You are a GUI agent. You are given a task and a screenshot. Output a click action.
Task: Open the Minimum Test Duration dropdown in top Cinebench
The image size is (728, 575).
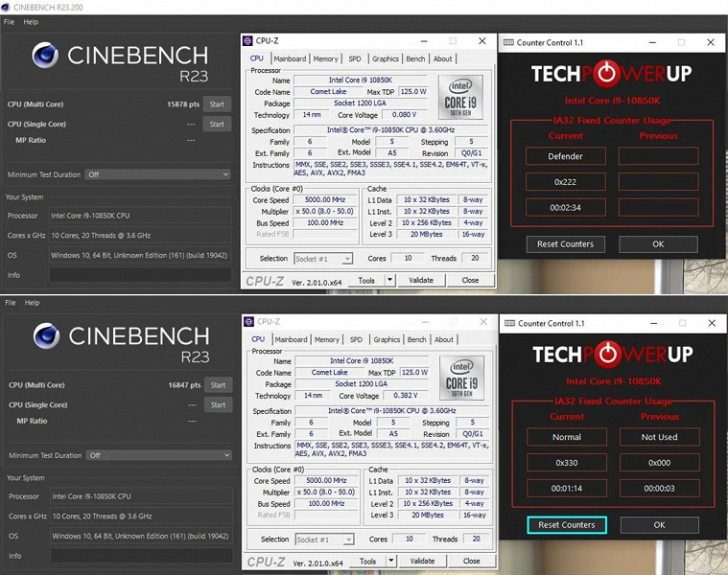click(158, 174)
